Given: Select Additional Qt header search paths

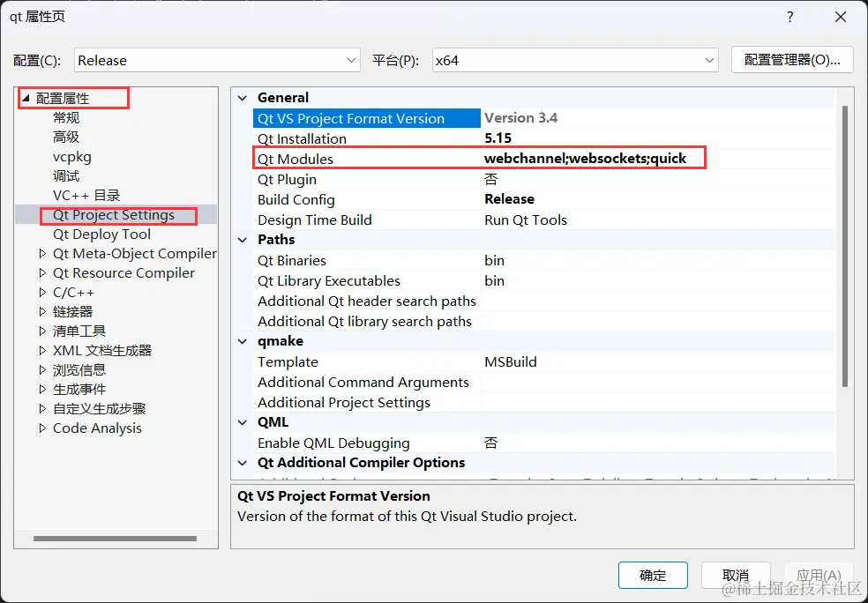Looking at the screenshot, I should click(543, 301).
